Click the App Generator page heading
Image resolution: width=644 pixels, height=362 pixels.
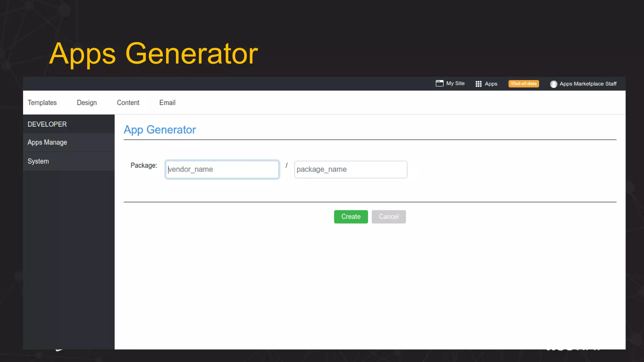coord(160,130)
